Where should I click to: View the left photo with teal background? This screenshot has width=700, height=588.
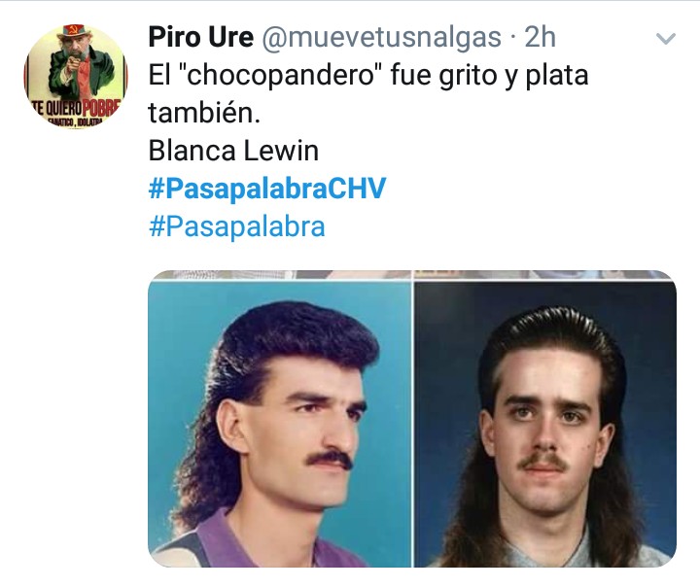click(x=279, y=425)
